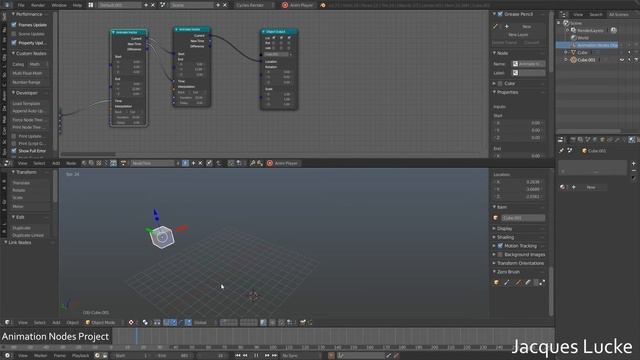Click the Load Template button
Viewport: 640px width, 360px height.
tap(30, 104)
